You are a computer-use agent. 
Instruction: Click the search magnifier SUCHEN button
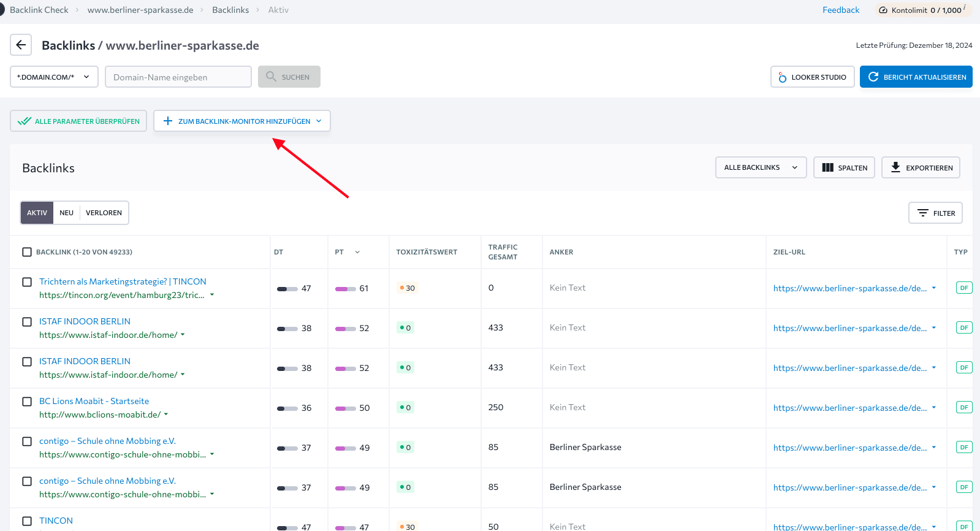point(289,77)
